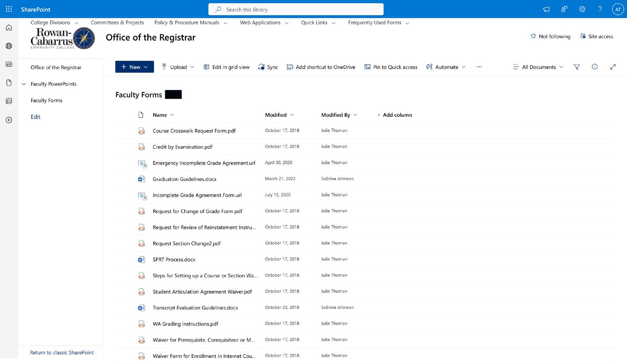Expand the College Divisions menu
This screenshot has width=627, height=364.
pos(55,23)
